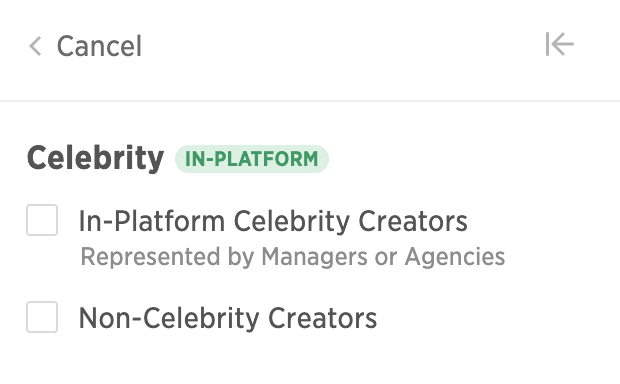
Task: Click the green IN-PLATFORM badge
Action: (x=252, y=159)
